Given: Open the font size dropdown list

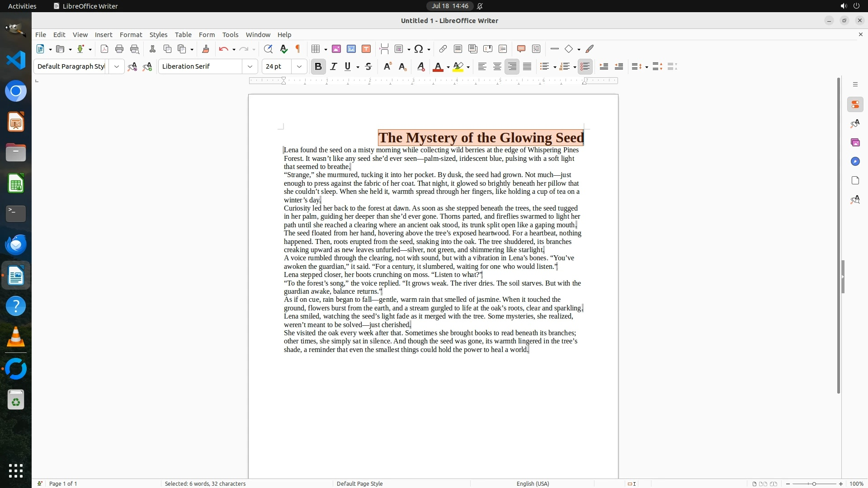Looking at the screenshot, I should coord(299,66).
